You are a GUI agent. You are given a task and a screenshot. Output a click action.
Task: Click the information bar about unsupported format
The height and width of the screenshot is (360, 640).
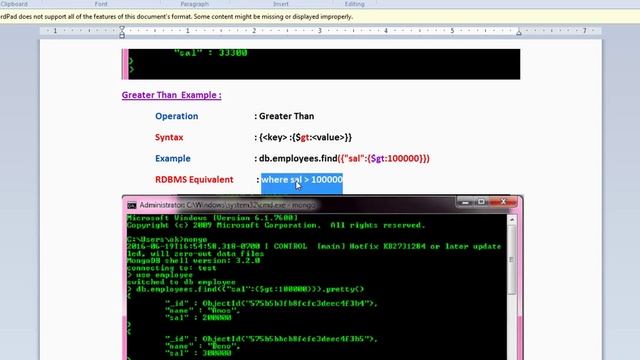pos(320,17)
